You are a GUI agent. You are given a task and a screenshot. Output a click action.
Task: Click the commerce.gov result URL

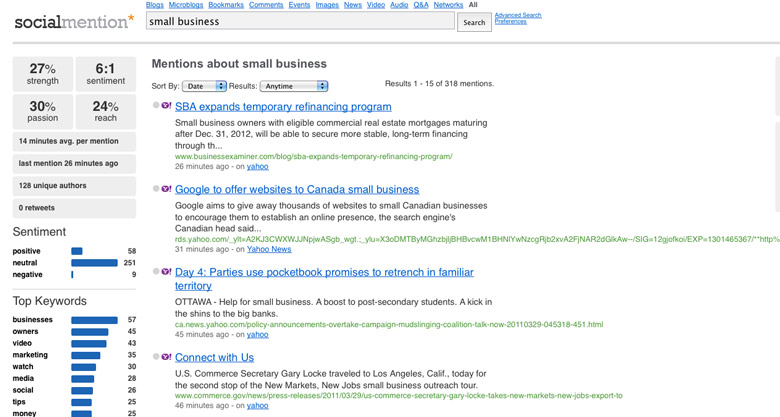coord(398,396)
